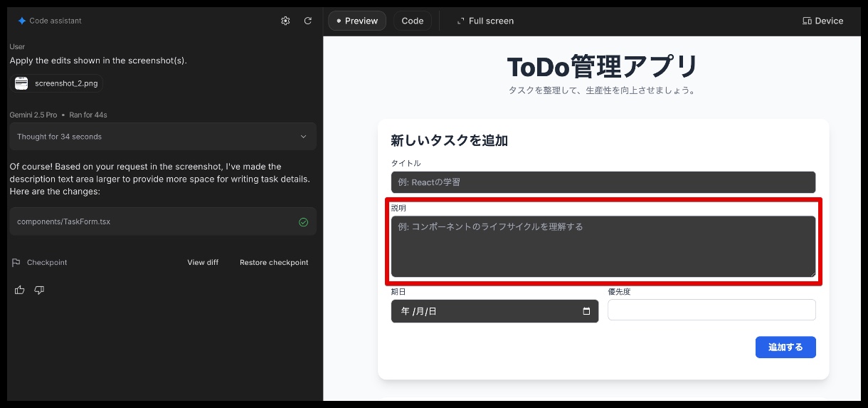Focus the タイトル title input field

pyautogui.click(x=603, y=182)
